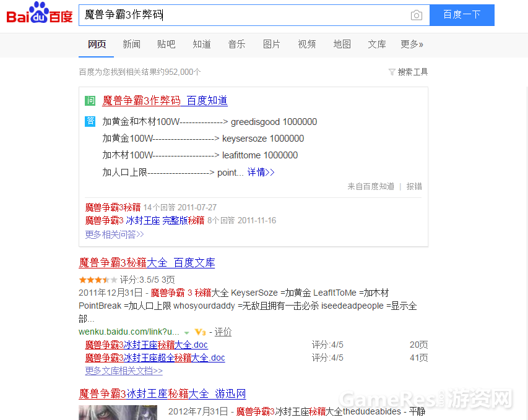
Task: Click the 游迅网 result thumbnail image
Action: click(118, 412)
